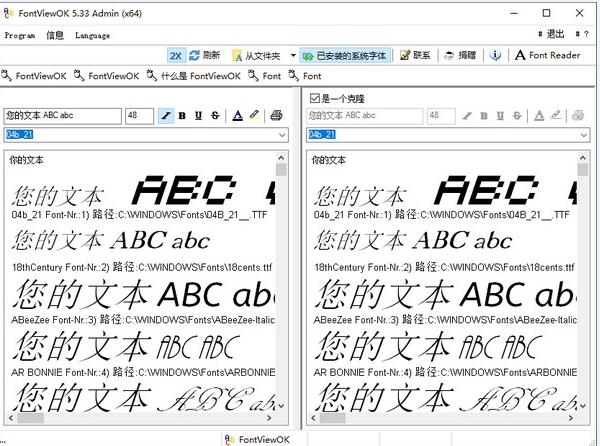Open fonts from folder (从文件夹)
The width and height of the screenshot is (600, 446).
click(256, 56)
